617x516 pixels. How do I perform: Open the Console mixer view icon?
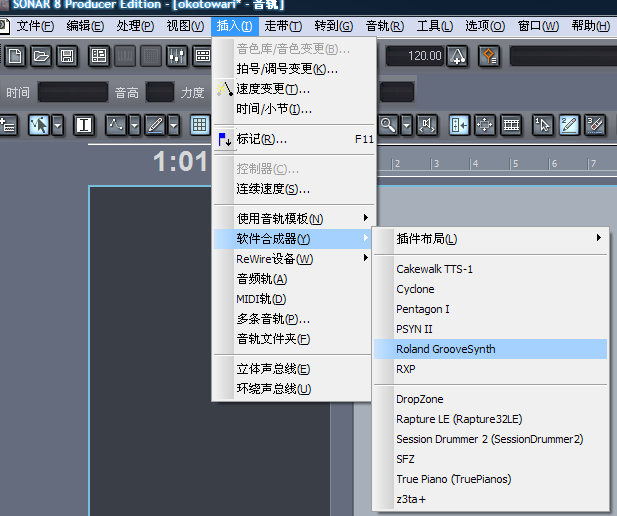(x=177, y=56)
